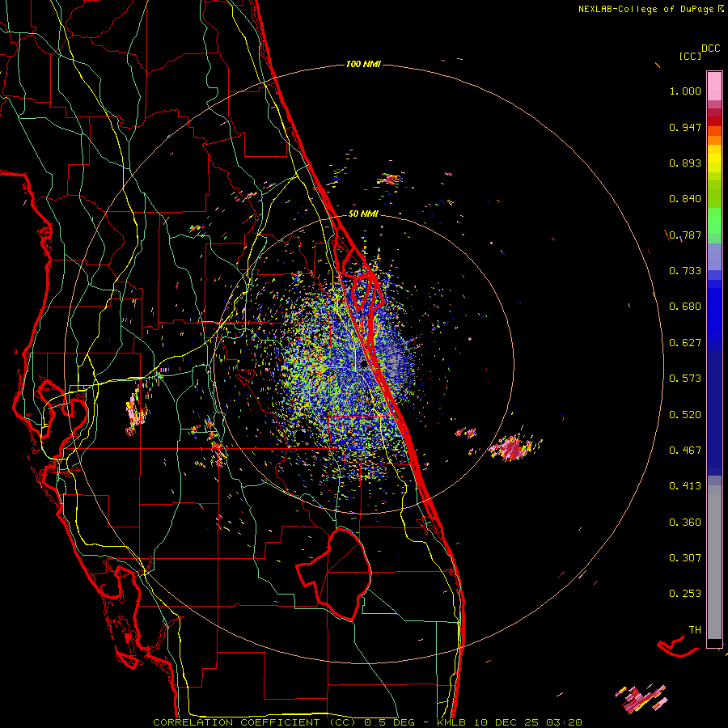Click the 0.573 scale value
Image resolution: width=728 pixels, height=728 pixels.
pos(685,379)
